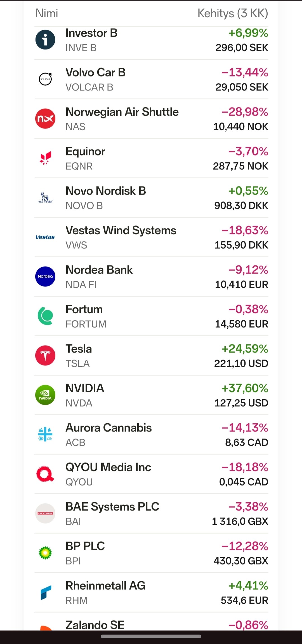Select the Nordea Bank logo icon
The height and width of the screenshot is (644, 302).
(45, 277)
